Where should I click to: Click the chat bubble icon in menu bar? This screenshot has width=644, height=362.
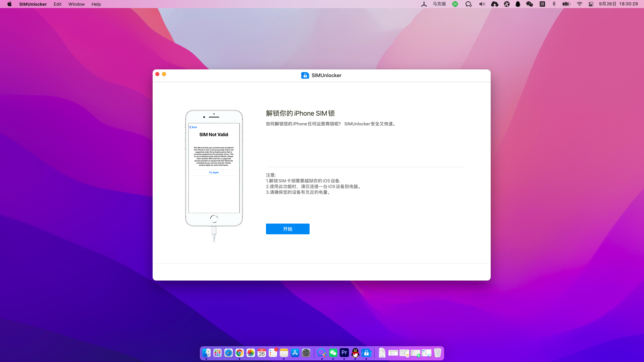[x=469, y=4]
